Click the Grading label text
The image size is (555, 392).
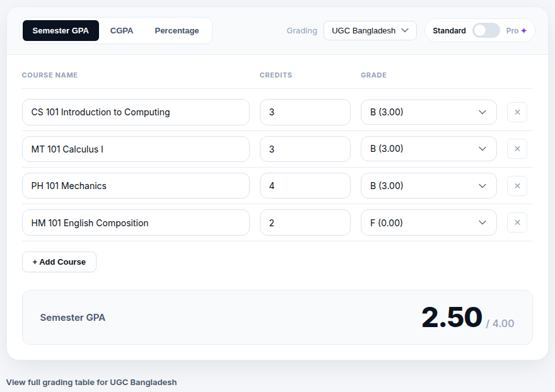tap(301, 31)
